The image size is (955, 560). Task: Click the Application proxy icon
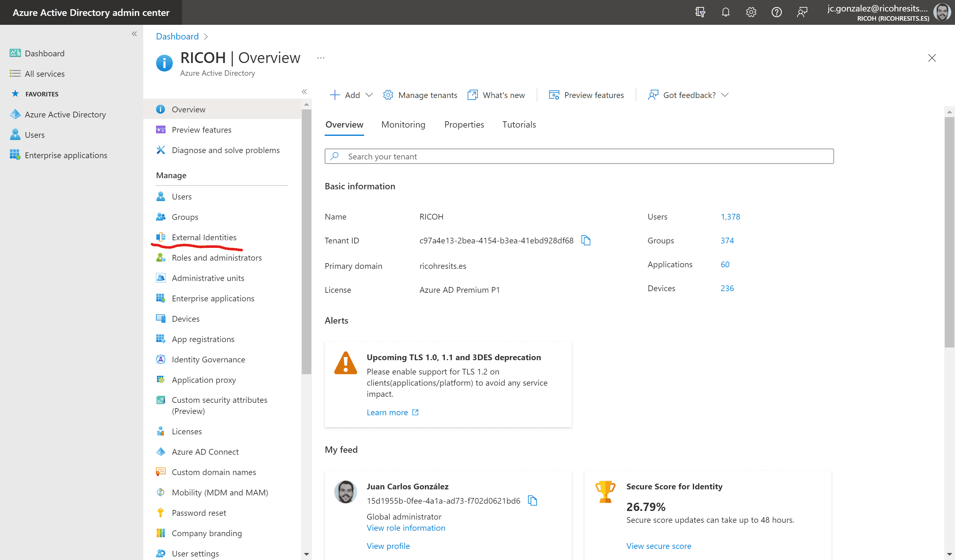[x=161, y=379]
